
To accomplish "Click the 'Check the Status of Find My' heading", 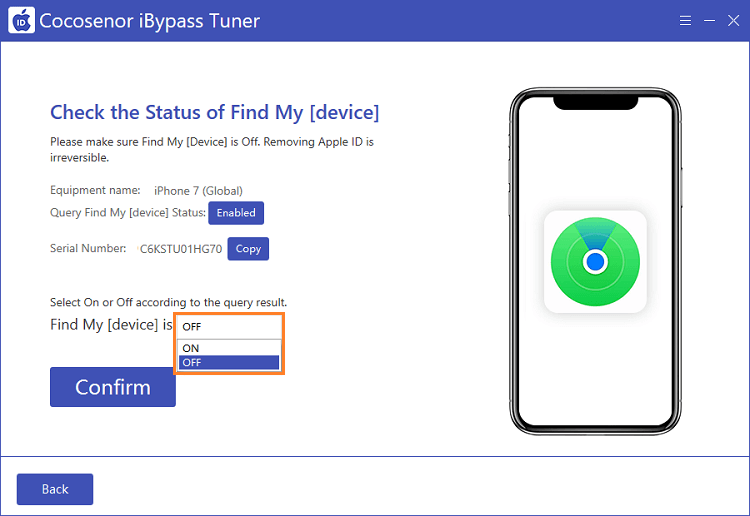I will pyautogui.click(x=215, y=112).
